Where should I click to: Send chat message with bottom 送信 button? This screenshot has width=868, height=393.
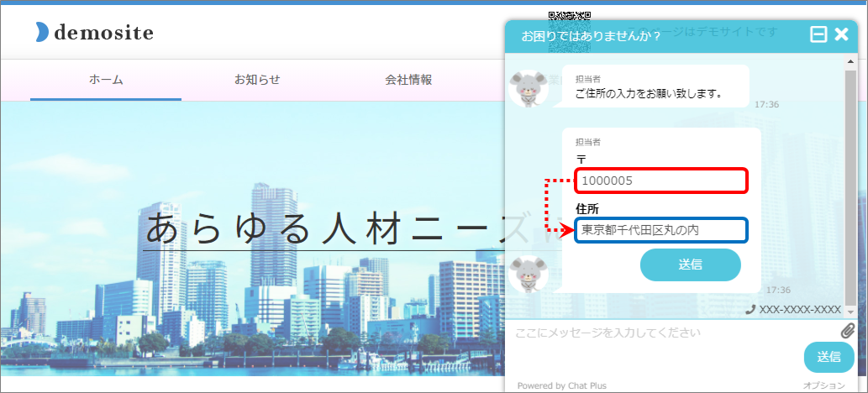829,357
